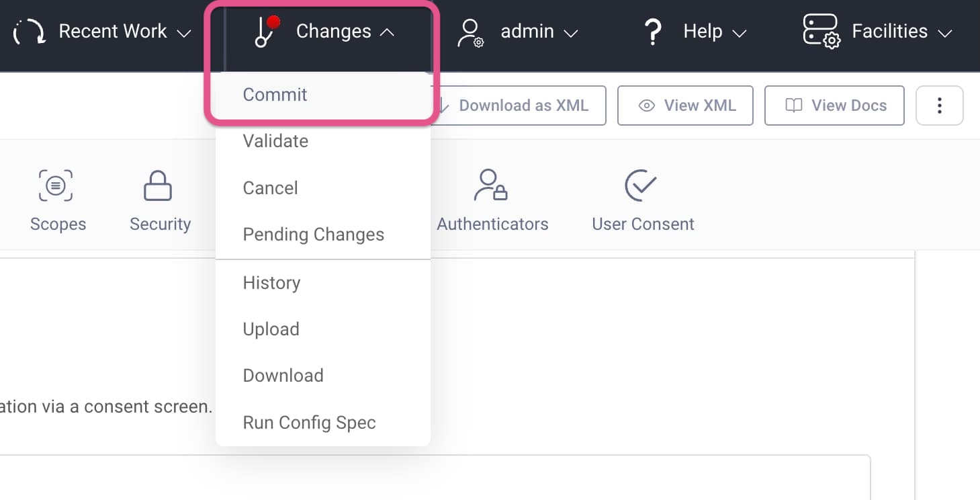This screenshot has width=980, height=500.
Task: Click the Authenticators icon
Action: 491,185
